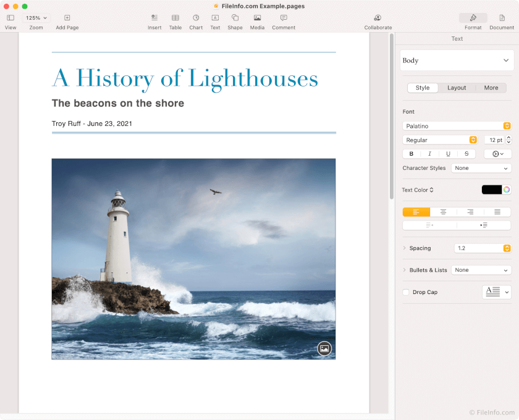Open the 125% zoom level selector
This screenshot has width=519, height=420.
[x=36, y=18]
